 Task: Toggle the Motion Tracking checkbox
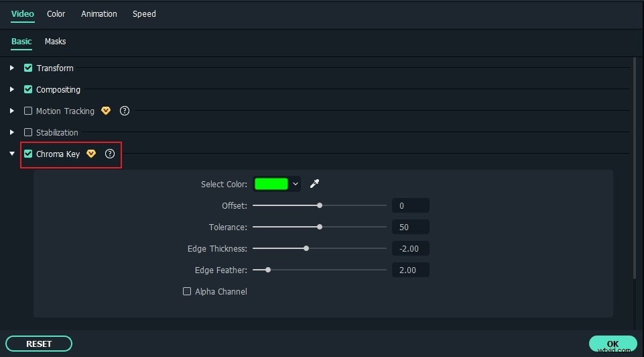pyautogui.click(x=28, y=111)
